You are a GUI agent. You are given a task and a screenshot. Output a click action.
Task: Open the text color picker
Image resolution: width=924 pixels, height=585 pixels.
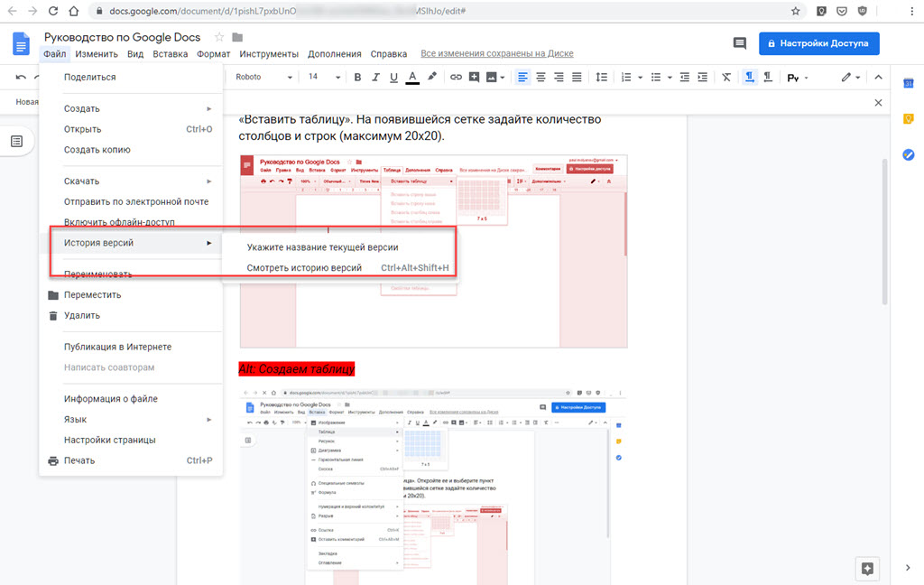[x=412, y=78]
